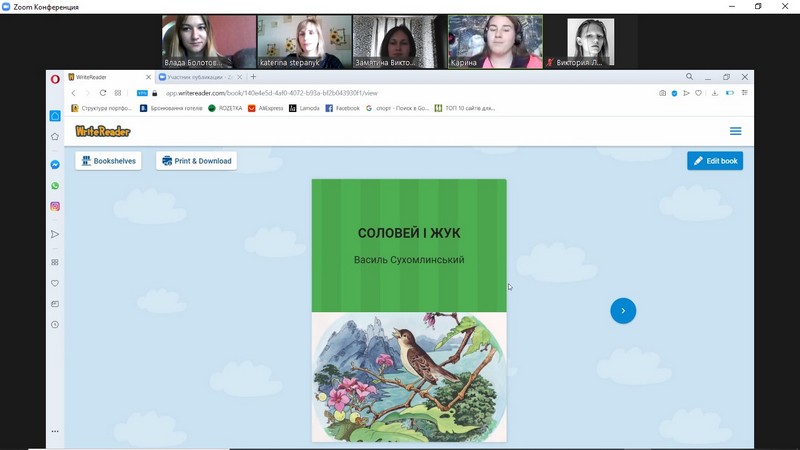View site security padlock info
800x450 pixels.
155,93
